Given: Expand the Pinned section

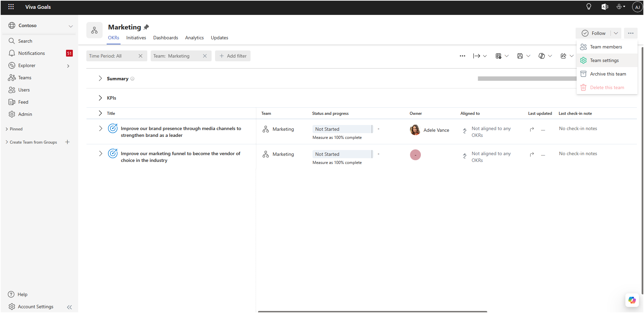Looking at the screenshot, I should click(7, 129).
